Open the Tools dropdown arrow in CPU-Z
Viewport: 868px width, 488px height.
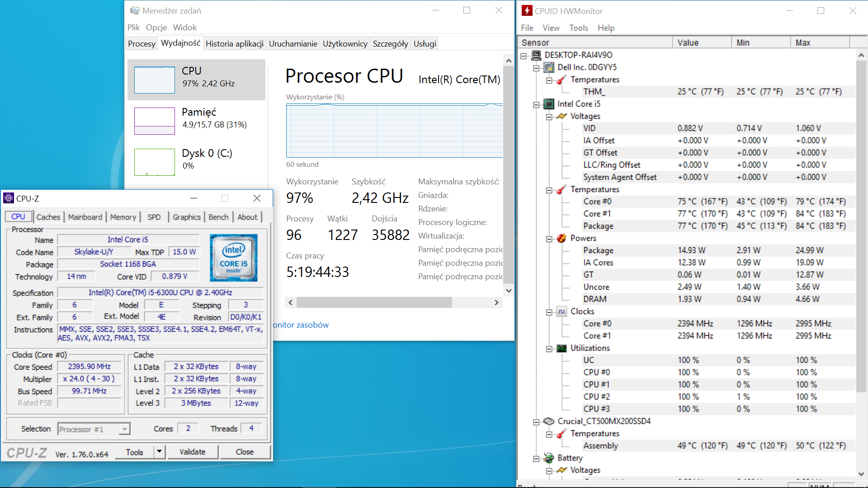point(159,452)
